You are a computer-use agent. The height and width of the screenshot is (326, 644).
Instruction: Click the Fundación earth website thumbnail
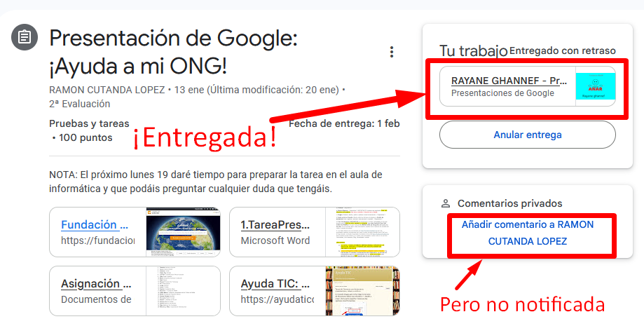click(183, 232)
